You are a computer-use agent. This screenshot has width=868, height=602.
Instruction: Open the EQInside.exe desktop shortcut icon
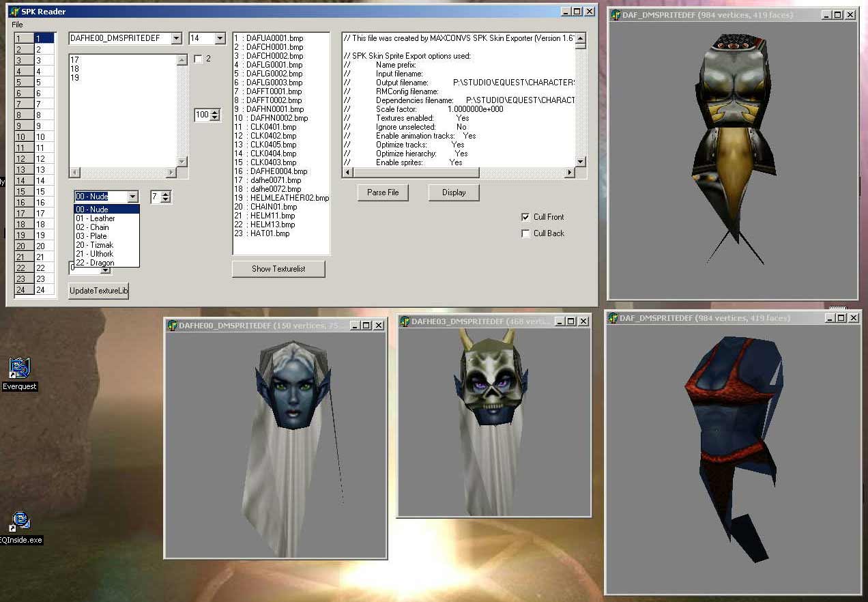(x=20, y=522)
